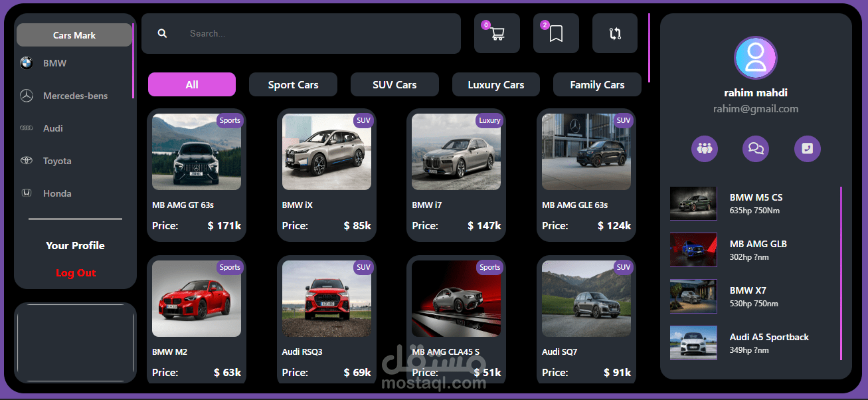868x400 pixels.
Task: Click the 635hp 750Nm spec text
Action: tap(754, 211)
